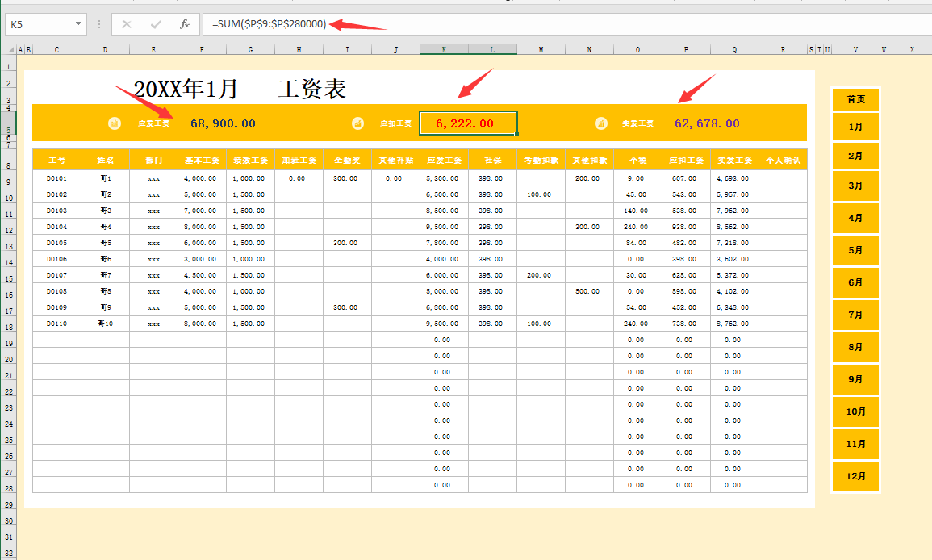932x560 pixels.
Task: Select column V header
Action: 855,49
